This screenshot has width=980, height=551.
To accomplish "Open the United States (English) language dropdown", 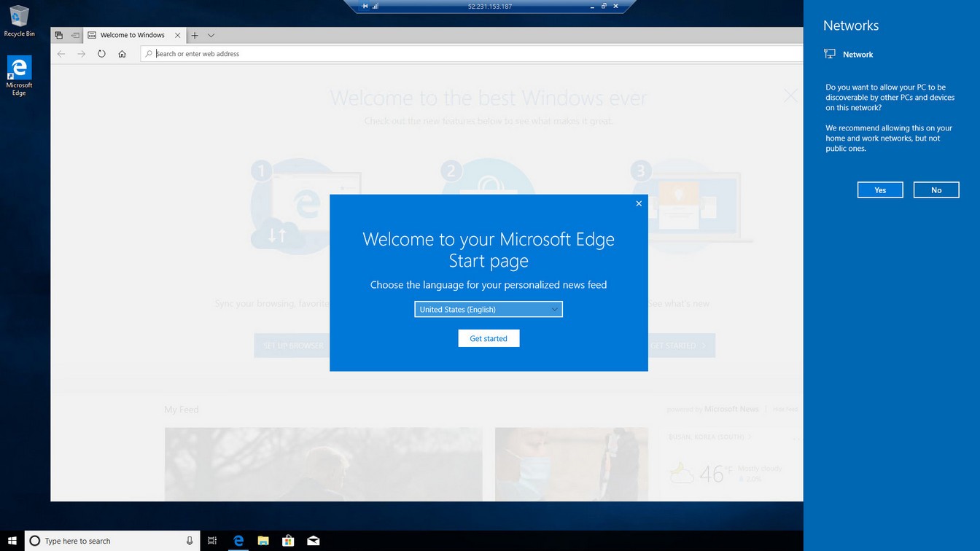I will (489, 309).
